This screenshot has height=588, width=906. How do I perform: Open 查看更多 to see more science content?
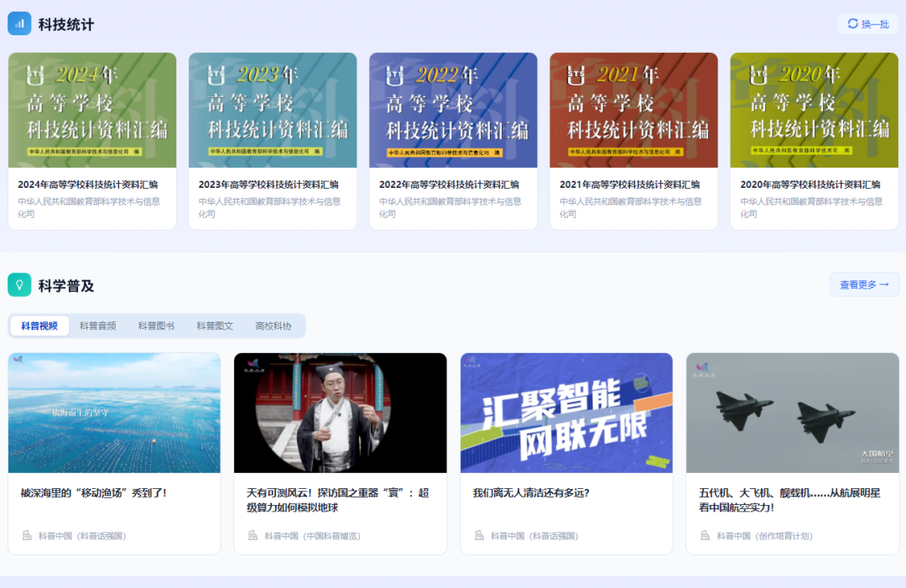(862, 284)
